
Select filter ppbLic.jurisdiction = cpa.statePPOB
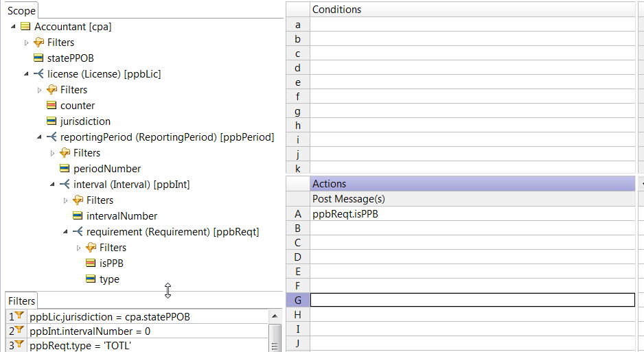148,317
